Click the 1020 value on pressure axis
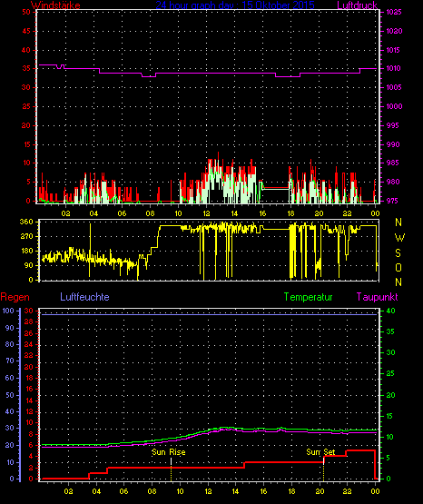Viewport: 423px width, 504px height. 394,31
